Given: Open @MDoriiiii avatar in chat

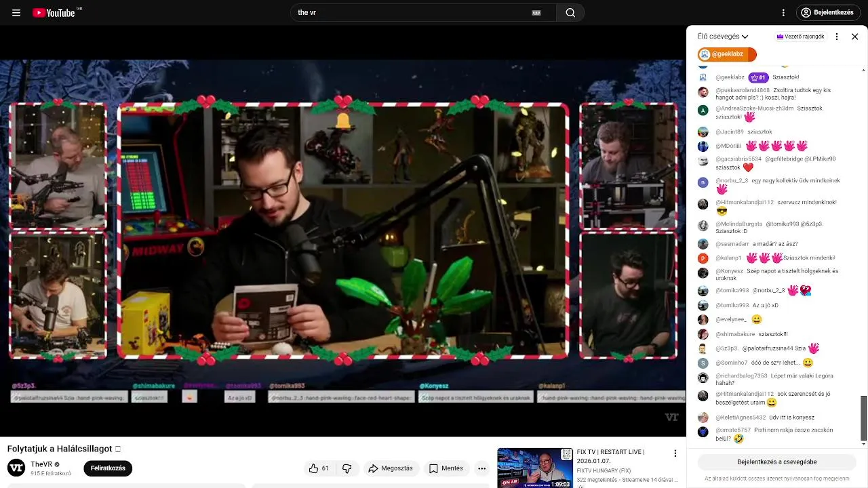Looking at the screenshot, I should click(703, 146).
